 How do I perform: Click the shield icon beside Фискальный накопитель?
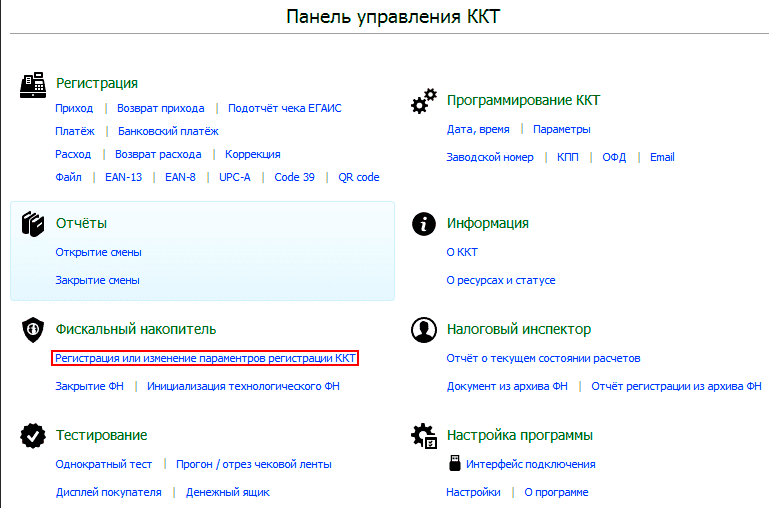[x=33, y=330]
